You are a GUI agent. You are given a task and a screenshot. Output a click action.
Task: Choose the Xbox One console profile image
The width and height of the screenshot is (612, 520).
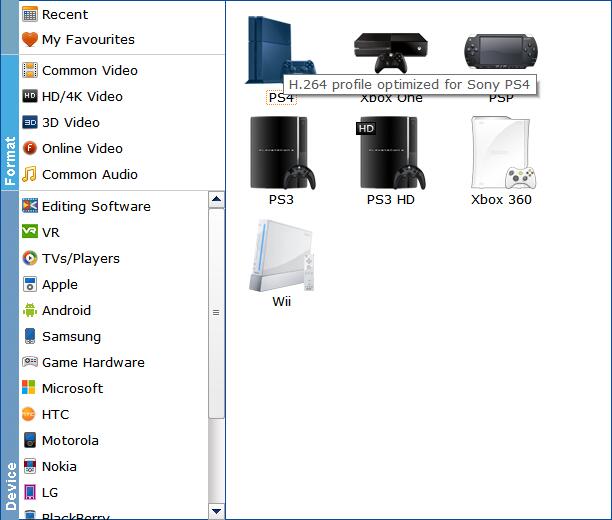point(390,53)
